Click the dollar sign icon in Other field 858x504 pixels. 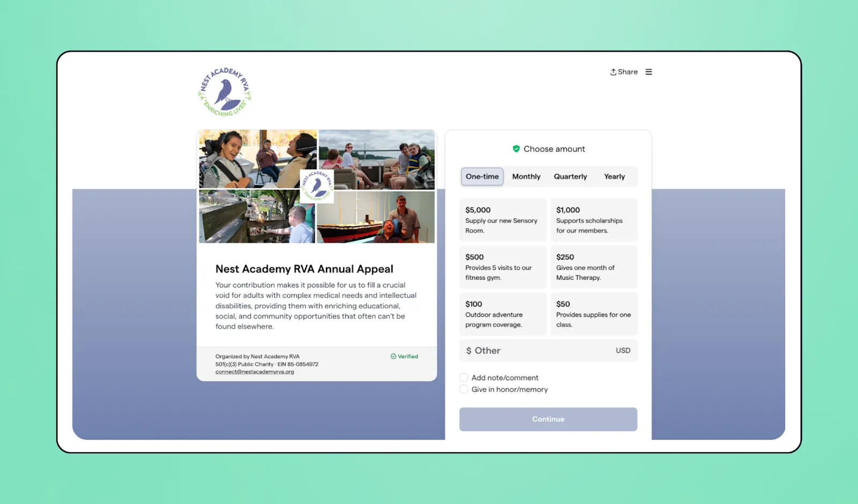[x=469, y=350]
